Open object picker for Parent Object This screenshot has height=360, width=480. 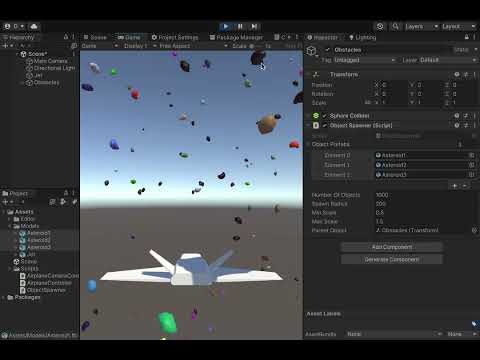pos(474,230)
